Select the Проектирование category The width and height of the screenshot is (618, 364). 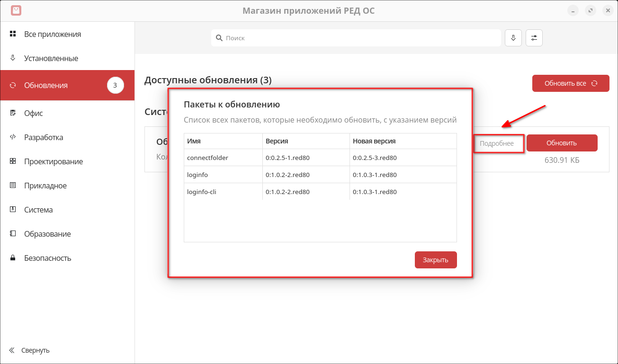click(53, 161)
